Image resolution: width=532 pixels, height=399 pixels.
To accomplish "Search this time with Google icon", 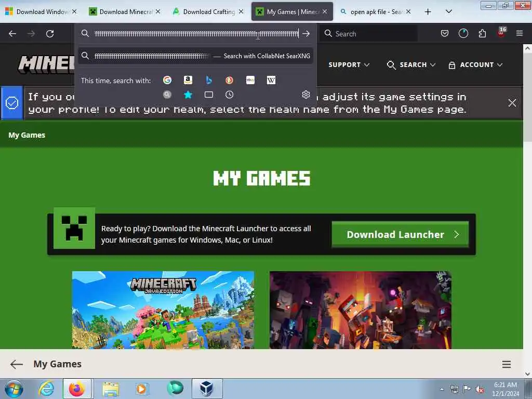I will (x=167, y=80).
